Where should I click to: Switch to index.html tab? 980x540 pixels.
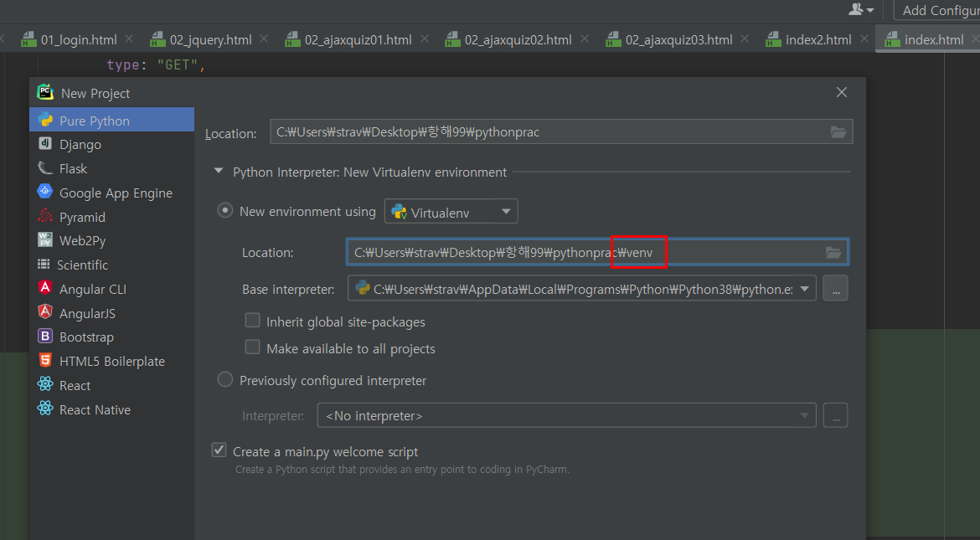pyautogui.click(x=934, y=40)
